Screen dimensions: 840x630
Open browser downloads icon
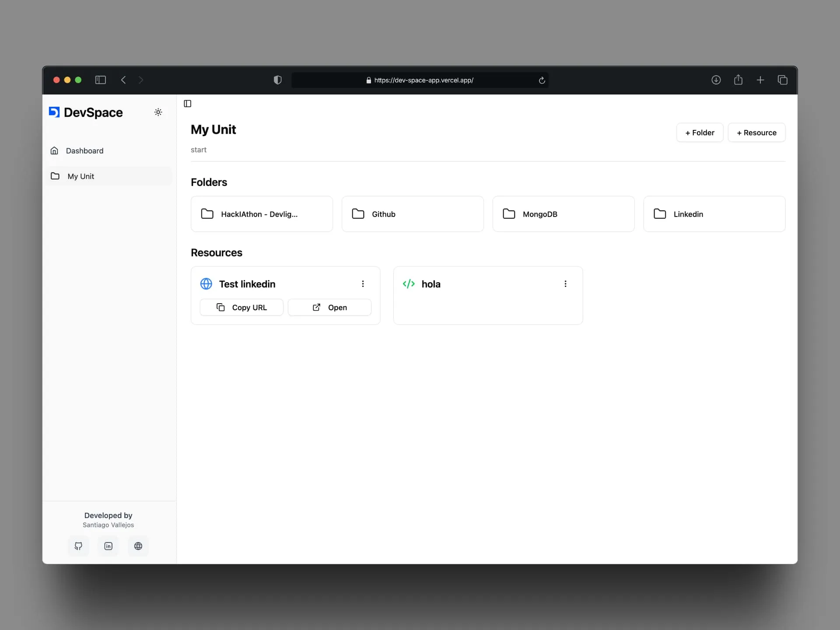click(x=716, y=80)
